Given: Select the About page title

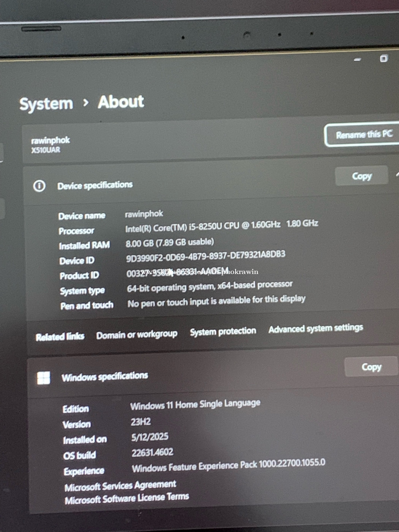Looking at the screenshot, I should (121, 102).
